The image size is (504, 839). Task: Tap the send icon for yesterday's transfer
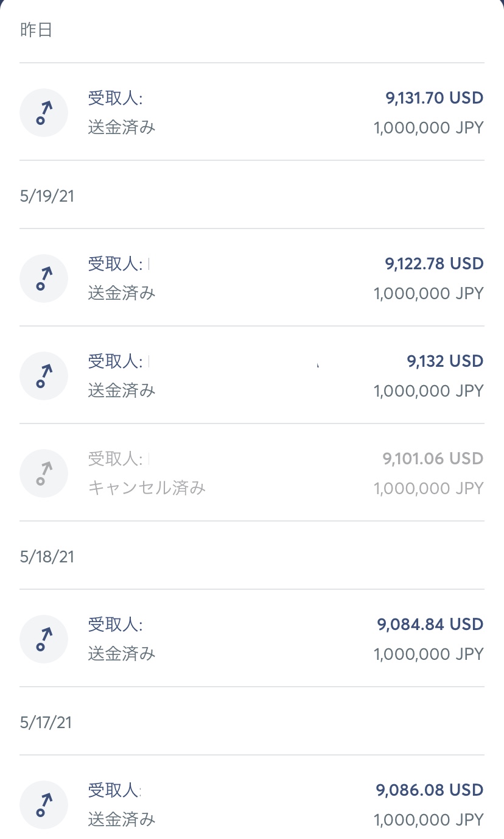(43, 113)
